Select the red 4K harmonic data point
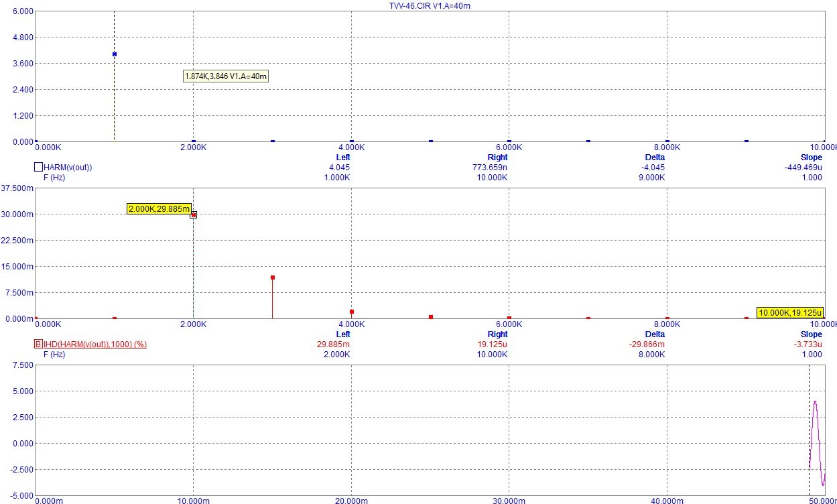This screenshot has height=504, width=837. tap(352, 312)
